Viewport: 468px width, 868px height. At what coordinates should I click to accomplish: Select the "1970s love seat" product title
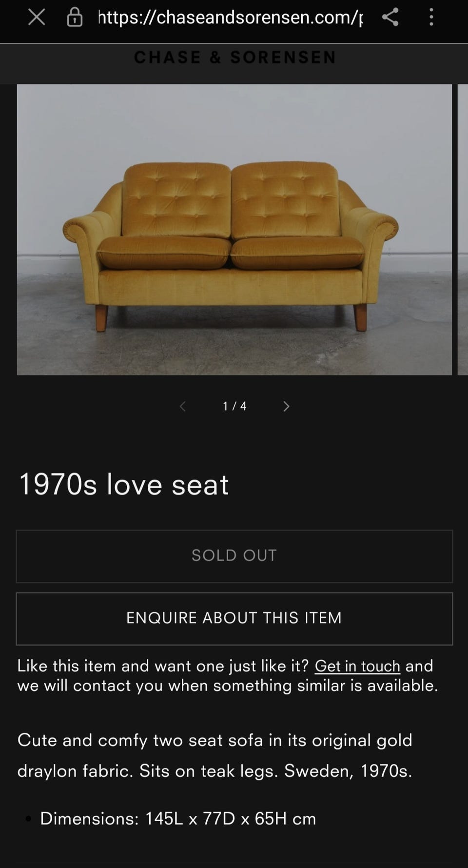[123, 484]
